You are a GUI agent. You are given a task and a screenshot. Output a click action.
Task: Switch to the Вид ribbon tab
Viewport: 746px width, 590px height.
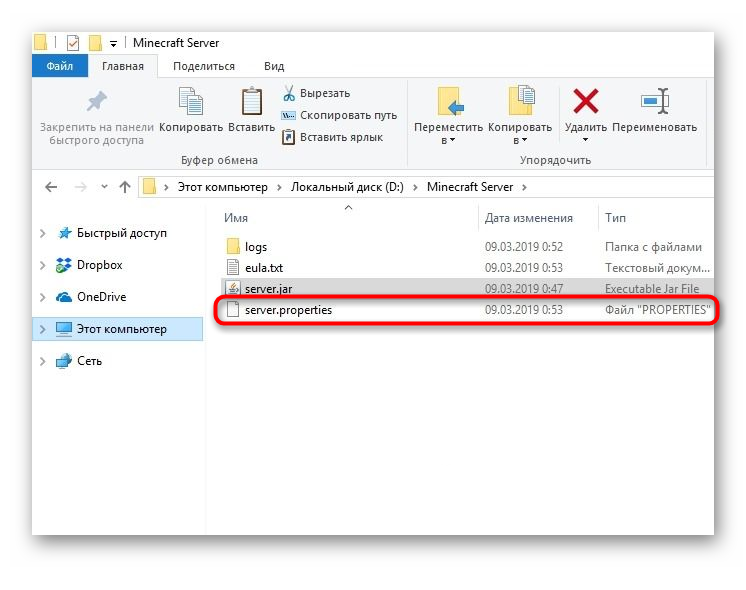[x=274, y=66]
